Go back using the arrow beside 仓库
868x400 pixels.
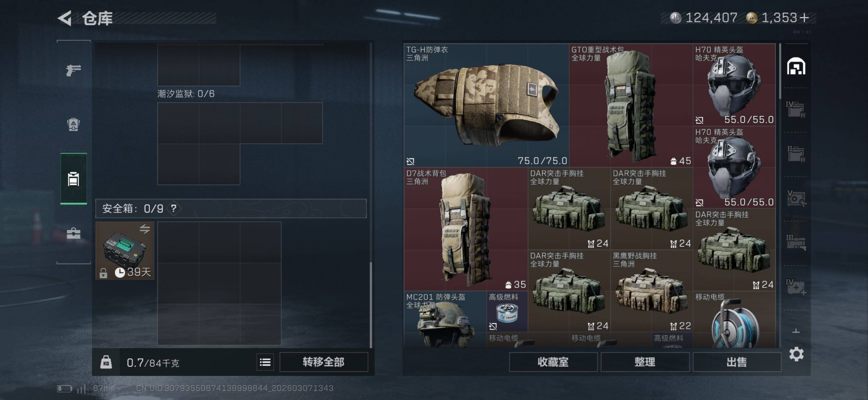pyautogui.click(x=65, y=18)
